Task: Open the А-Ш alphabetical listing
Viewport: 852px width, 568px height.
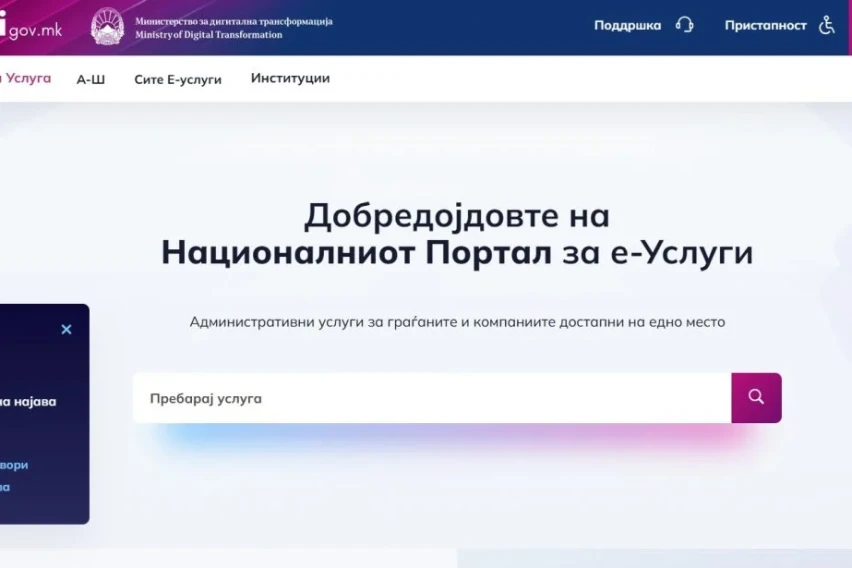Action: 91,79
